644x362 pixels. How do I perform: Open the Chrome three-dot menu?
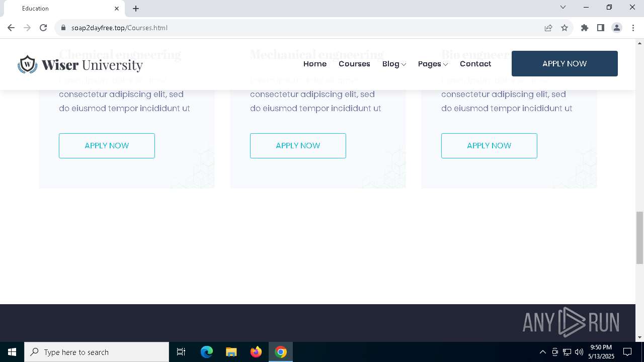click(x=633, y=28)
